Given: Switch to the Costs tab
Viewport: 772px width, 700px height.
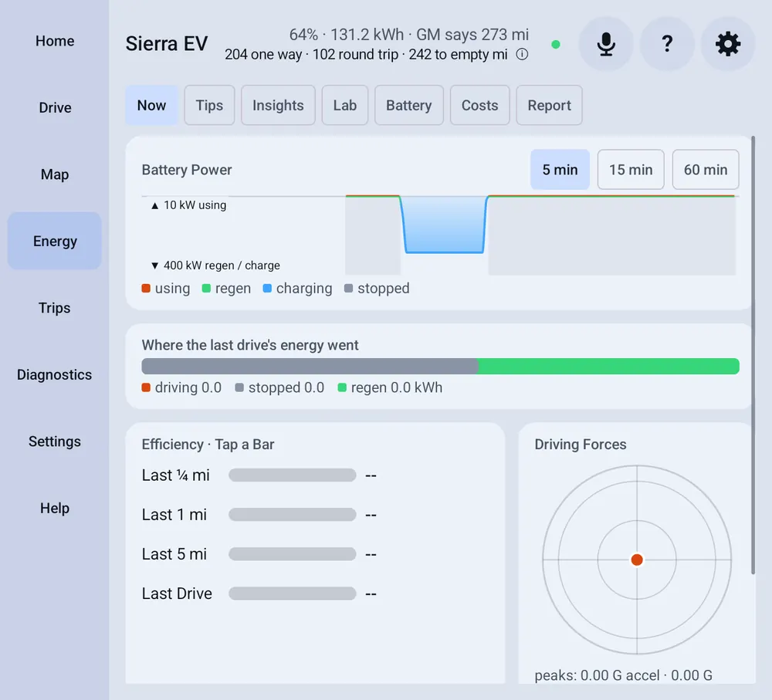Looking at the screenshot, I should coord(479,105).
